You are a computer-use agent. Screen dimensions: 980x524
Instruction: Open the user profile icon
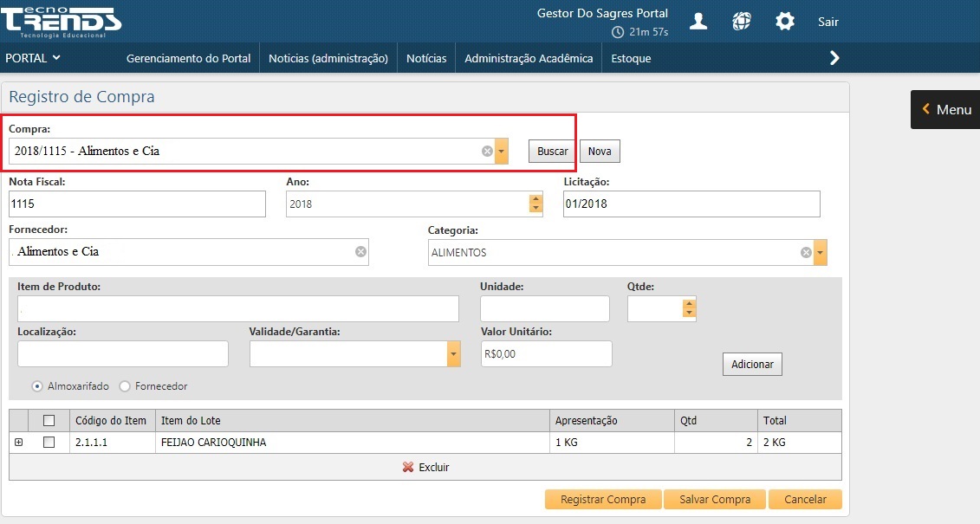coord(698,22)
